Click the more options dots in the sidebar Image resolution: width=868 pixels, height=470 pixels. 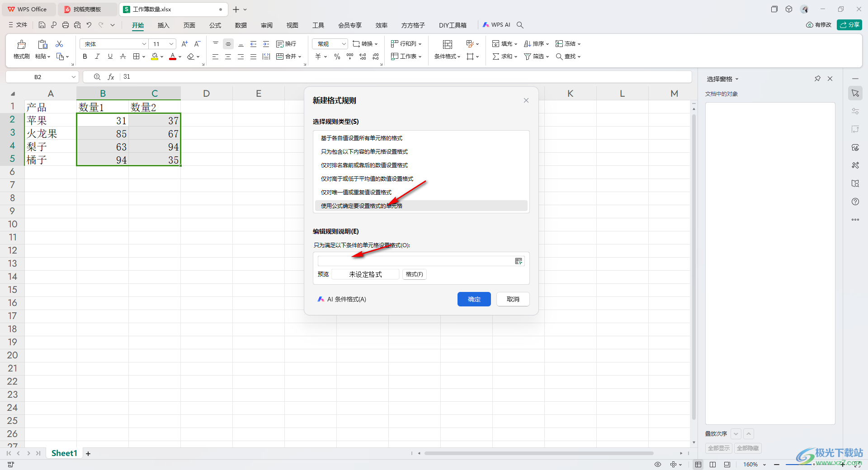click(855, 220)
